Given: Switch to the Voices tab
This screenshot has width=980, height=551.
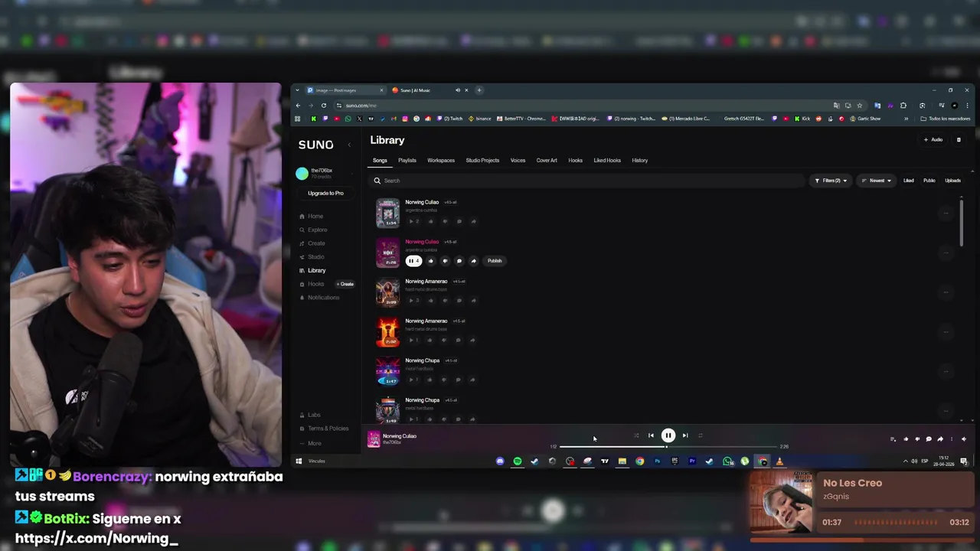Looking at the screenshot, I should click(518, 161).
